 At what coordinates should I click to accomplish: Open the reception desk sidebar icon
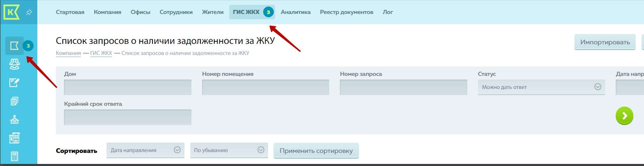pos(14,120)
